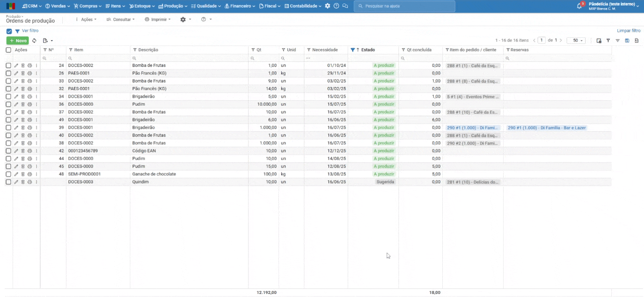Click the refresh icon beside Novo
This screenshot has height=297, width=644.
pyautogui.click(x=34, y=41)
